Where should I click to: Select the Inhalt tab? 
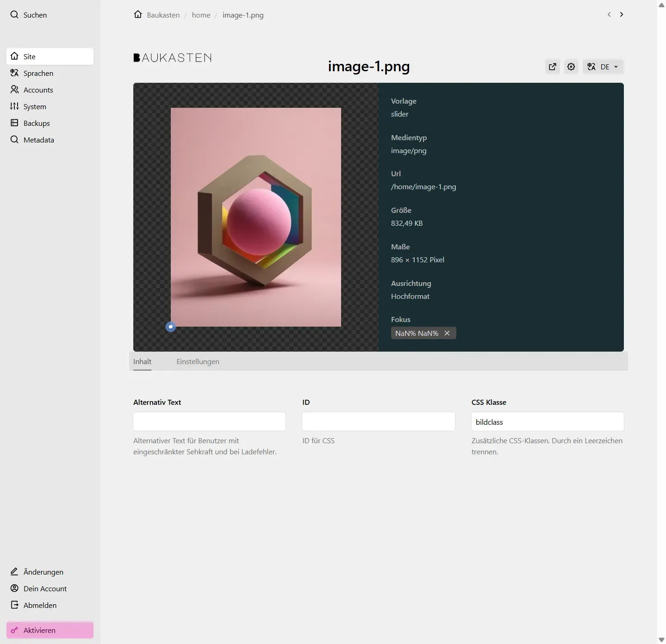tap(142, 362)
